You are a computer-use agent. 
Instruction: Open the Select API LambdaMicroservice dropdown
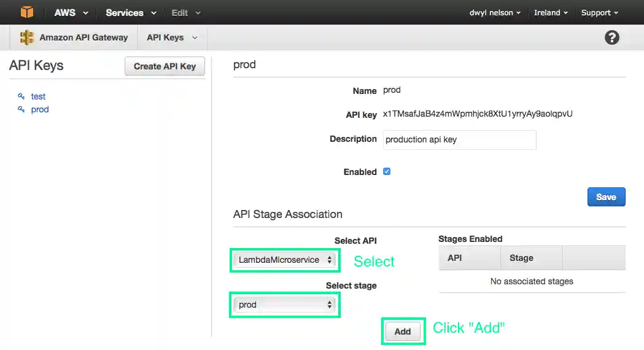click(x=284, y=260)
